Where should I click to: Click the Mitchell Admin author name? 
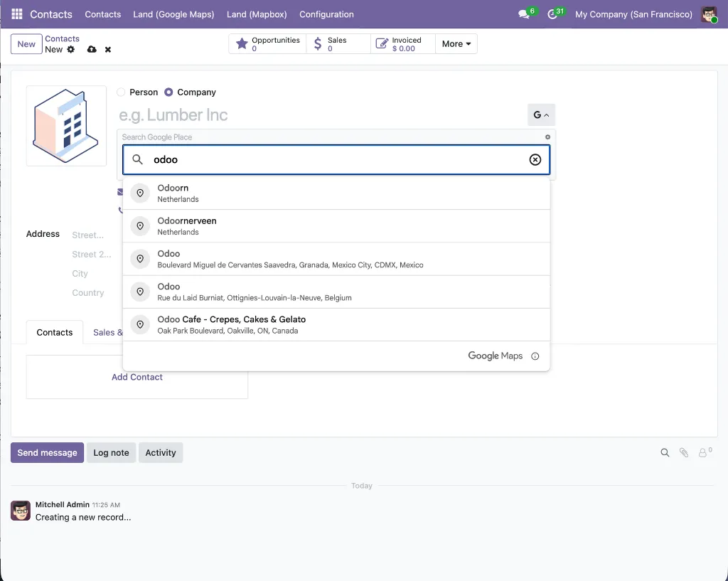pos(63,504)
